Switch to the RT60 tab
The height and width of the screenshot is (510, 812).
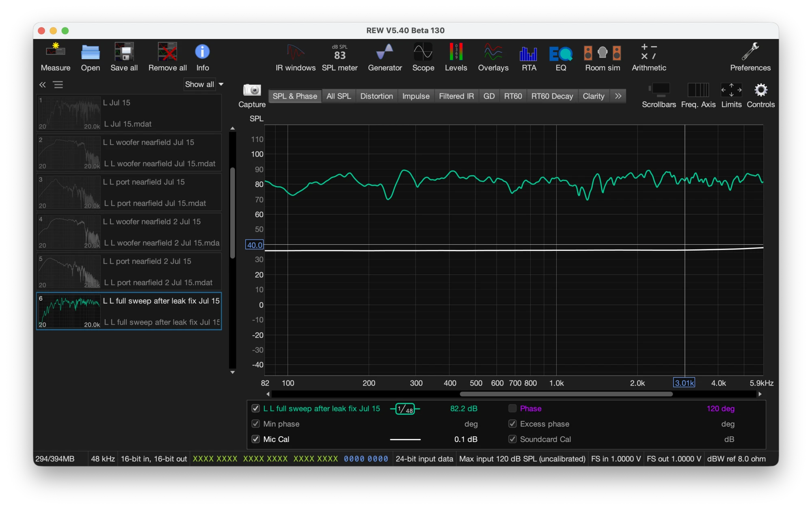(x=513, y=96)
